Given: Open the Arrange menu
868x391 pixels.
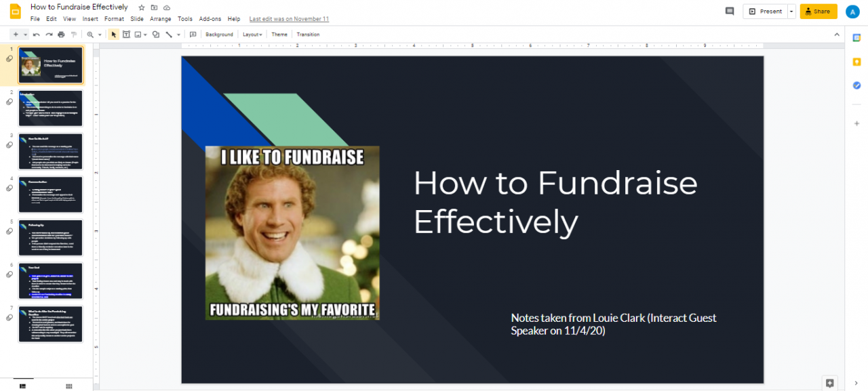Looking at the screenshot, I should [161, 19].
